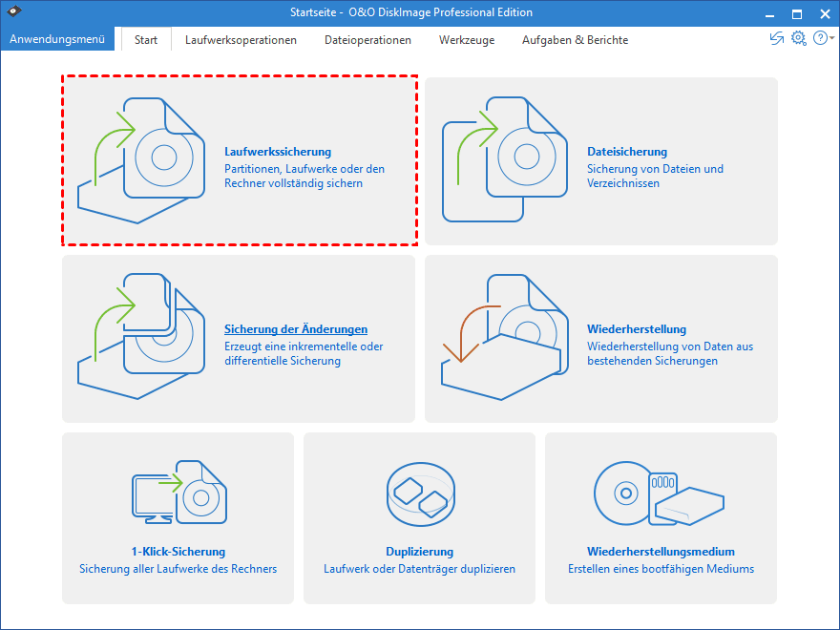Image resolution: width=840 pixels, height=630 pixels.
Task: Open settings via the gear icon
Action: pos(799,38)
